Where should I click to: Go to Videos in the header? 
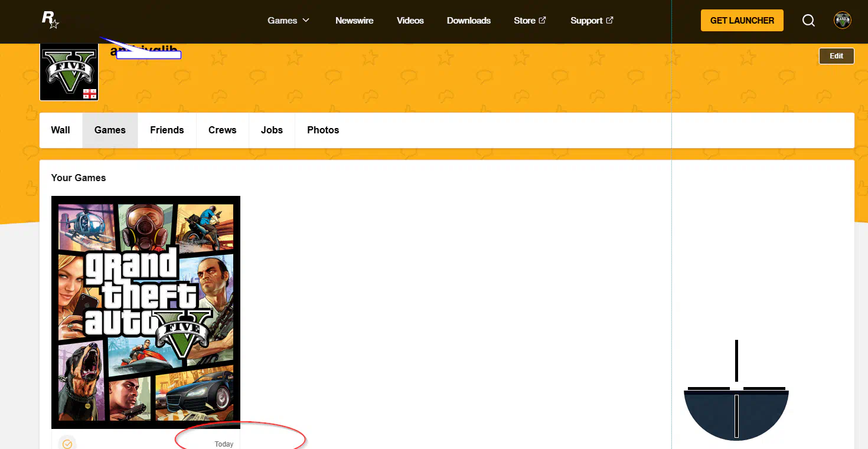(410, 21)
